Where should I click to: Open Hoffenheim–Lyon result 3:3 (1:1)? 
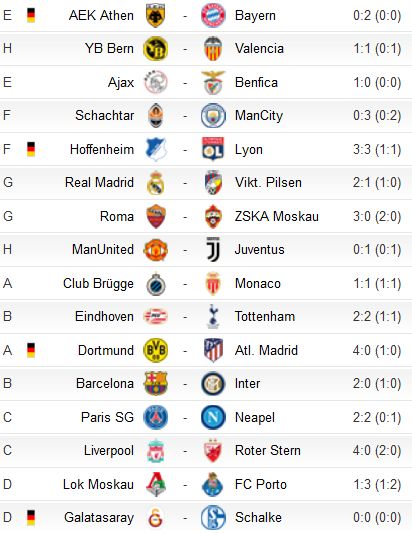coord(377,149)
